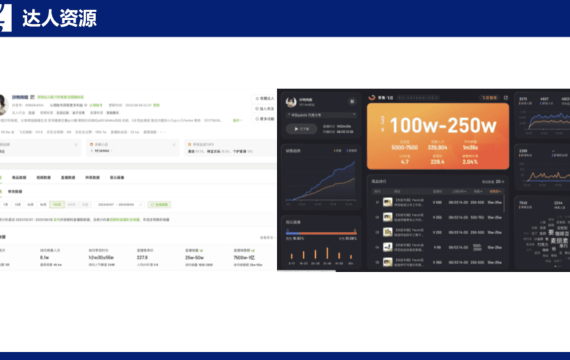Click the streamer avatar in the dark dashboard
Screen dimensions: 570x360
[x=291, y=102]
